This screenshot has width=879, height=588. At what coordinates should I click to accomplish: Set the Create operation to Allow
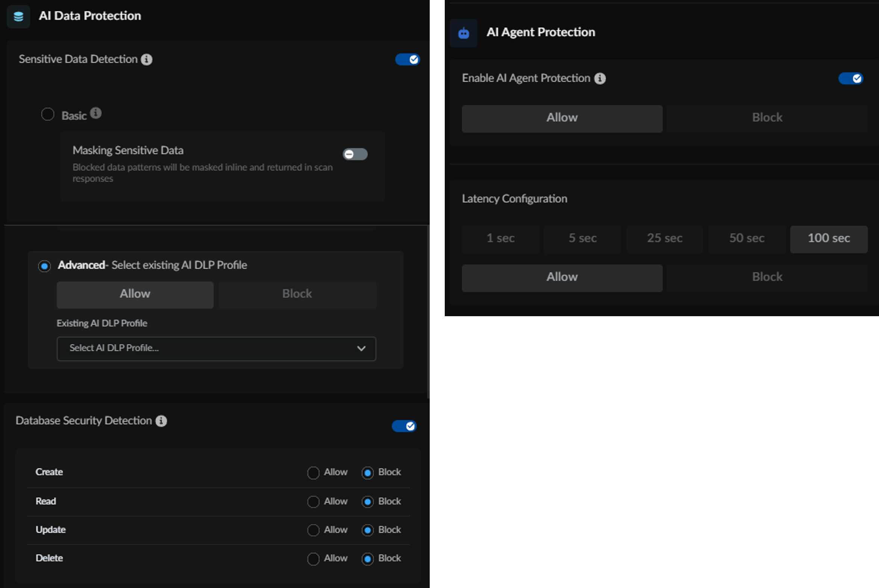click(x=313, y=473)
